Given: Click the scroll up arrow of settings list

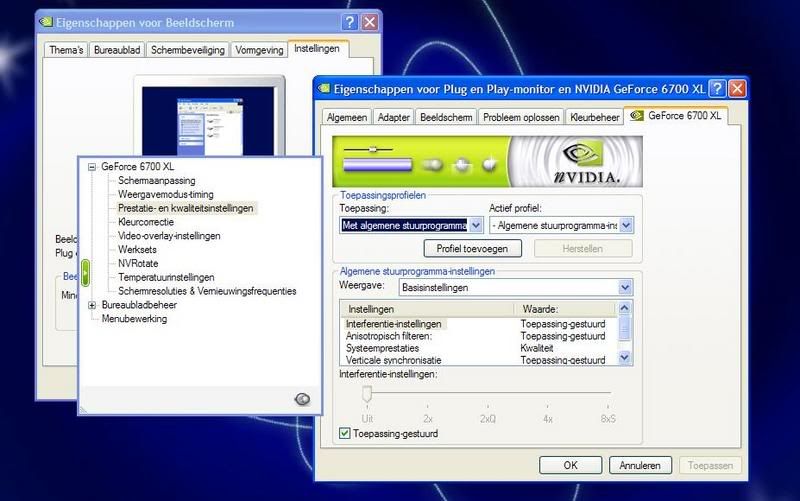Looking at the screenshot, I should point(624,308).
